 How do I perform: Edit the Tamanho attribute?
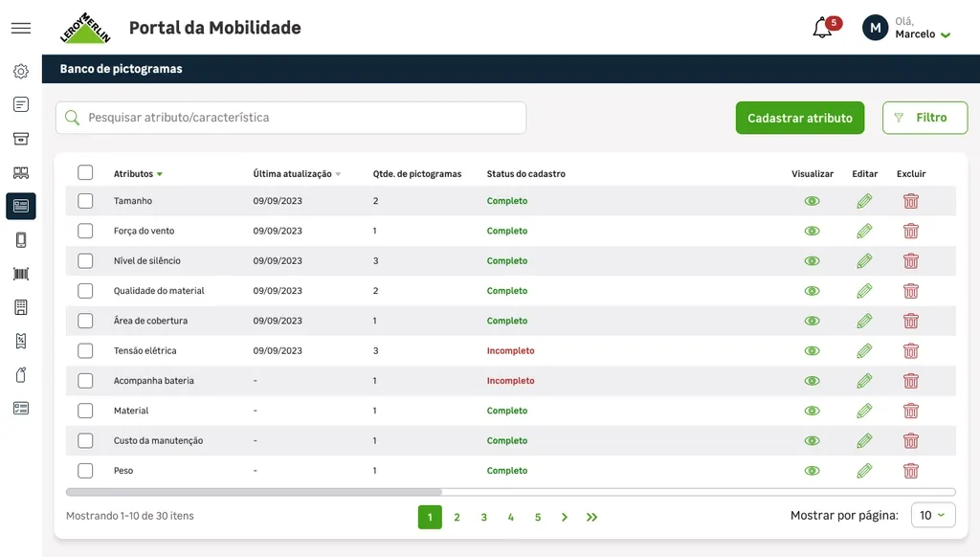(864, 201)
